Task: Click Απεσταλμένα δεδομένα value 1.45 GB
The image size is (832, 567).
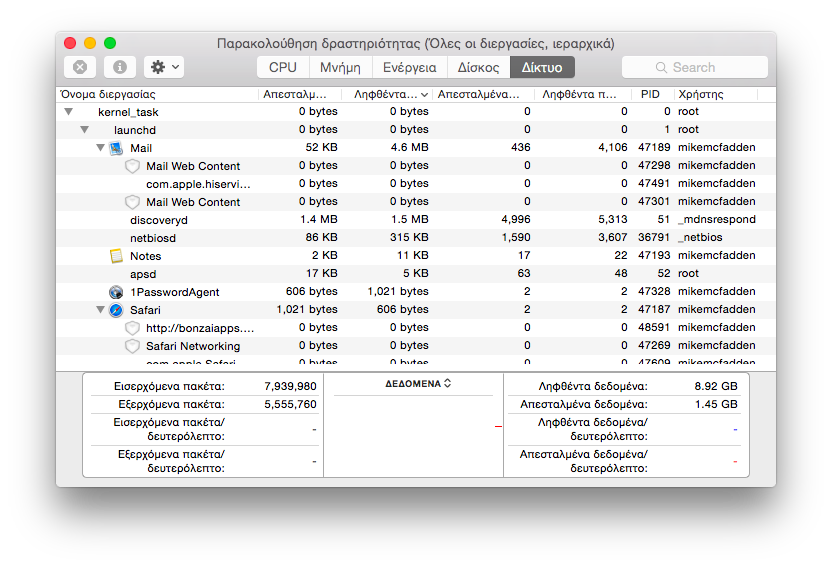Action: [x=716, y=405]
